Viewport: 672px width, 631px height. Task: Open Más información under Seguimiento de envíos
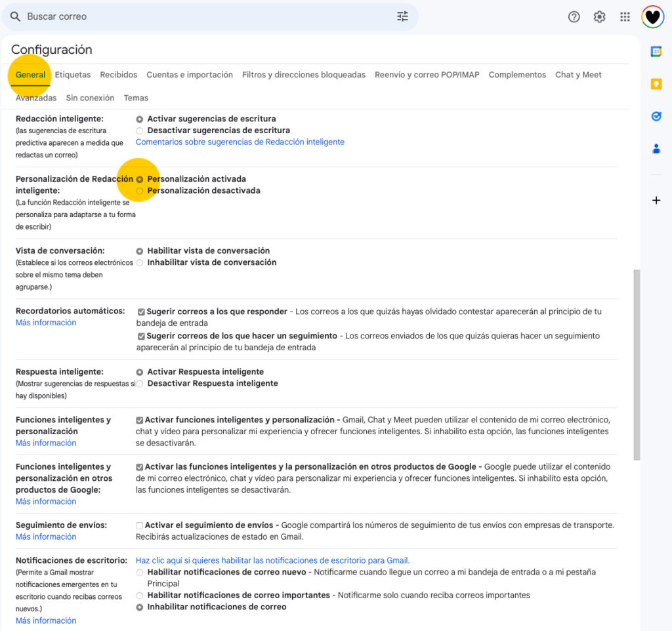[46, 537]
